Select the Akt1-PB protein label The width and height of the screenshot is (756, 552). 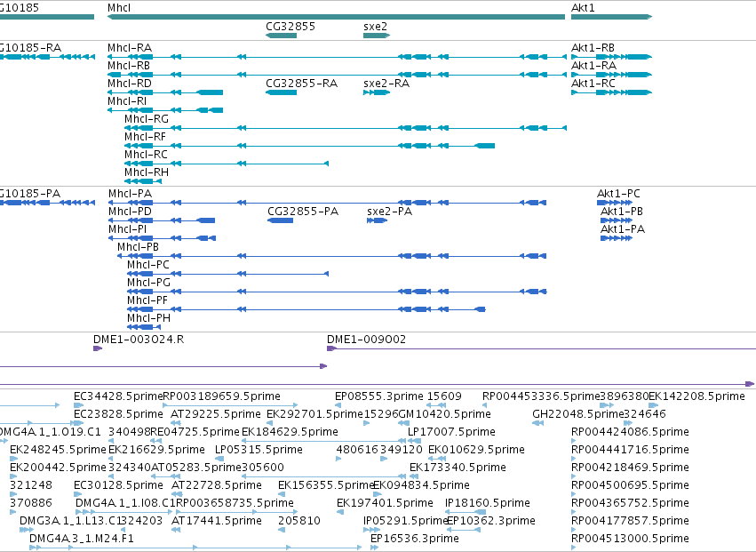pyautogui.click(x=622, y=212)
